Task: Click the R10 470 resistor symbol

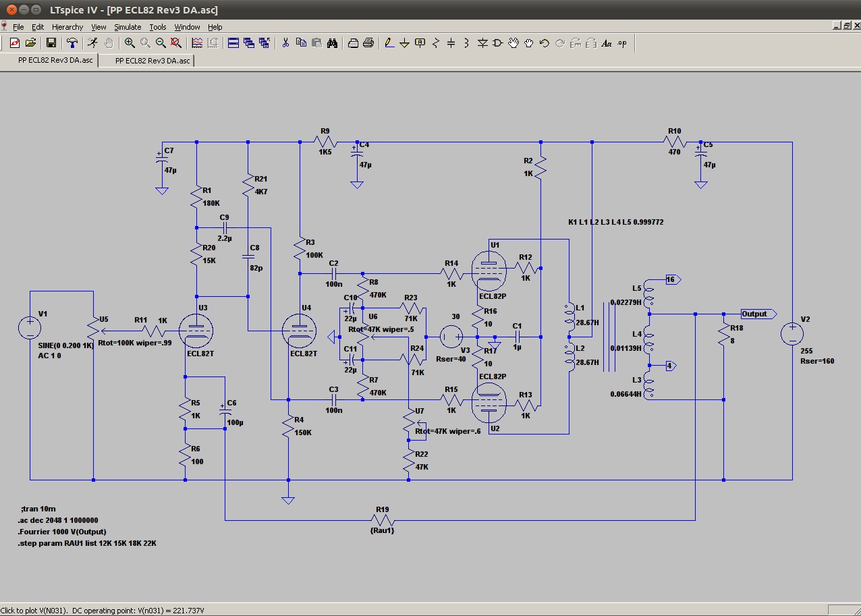Action: (x=675, y=142)
